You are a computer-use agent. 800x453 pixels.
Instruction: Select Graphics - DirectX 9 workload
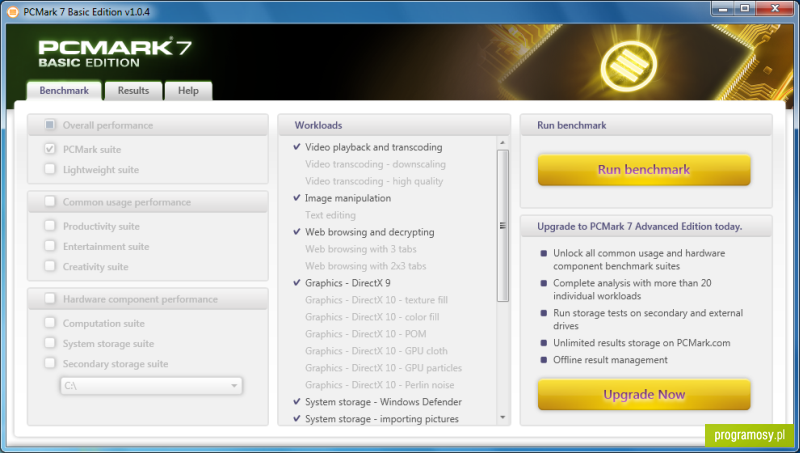(x=347, y=283)
